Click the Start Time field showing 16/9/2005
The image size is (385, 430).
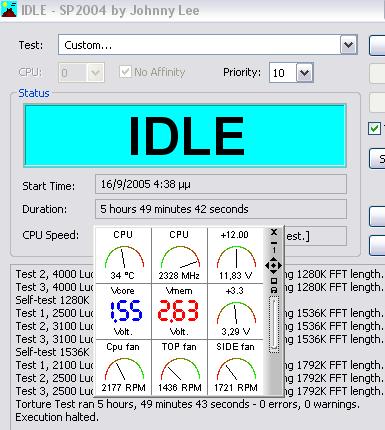[x=221, y=184]
